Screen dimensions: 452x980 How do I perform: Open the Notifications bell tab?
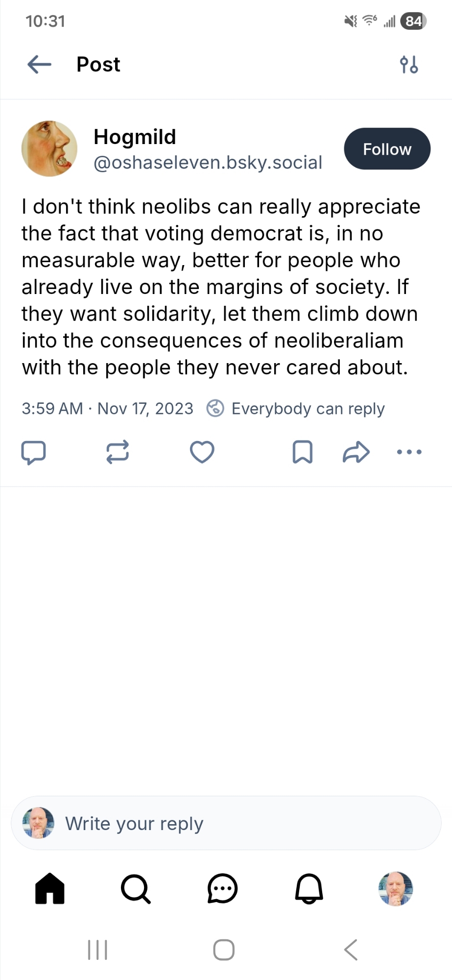click(x=309, y=888)
